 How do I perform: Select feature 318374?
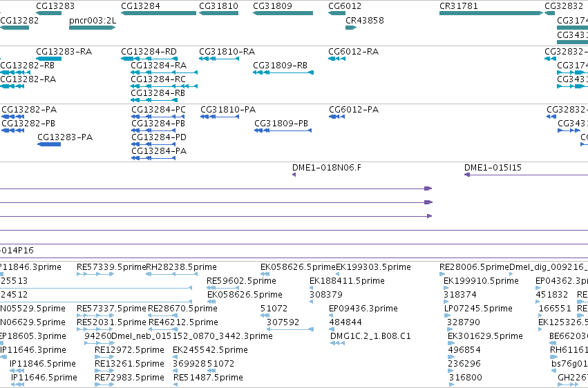[x=446, y=302]
